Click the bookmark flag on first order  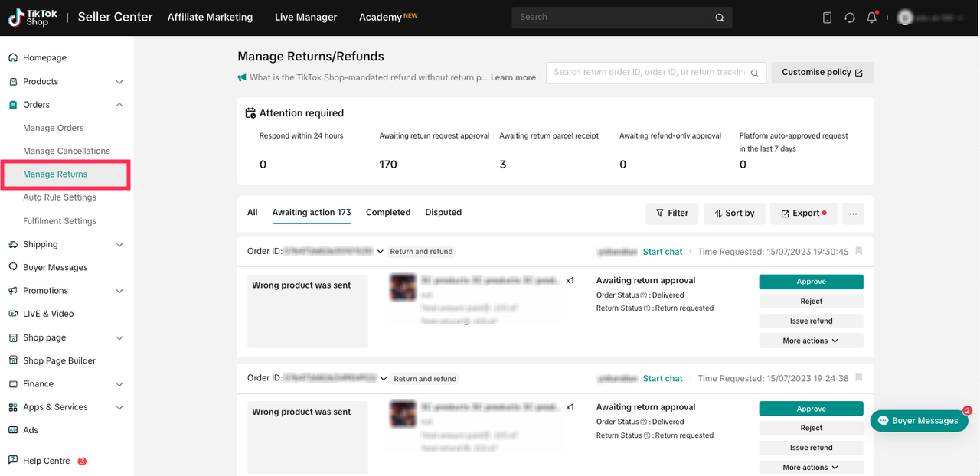[858, 251]
